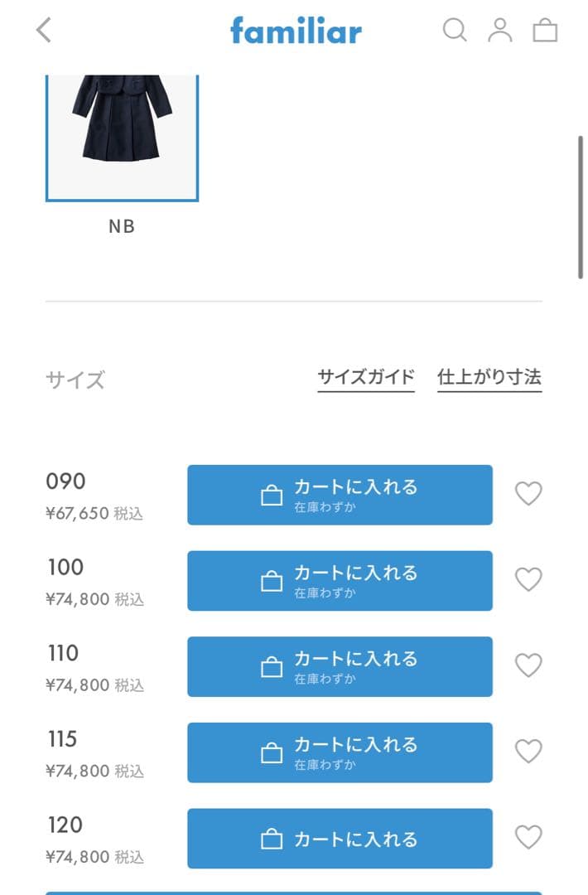Viewport: 588px width, 895px height.
Task: Click the bag icon on size 120 button
Action: click(x=272, y=839)
